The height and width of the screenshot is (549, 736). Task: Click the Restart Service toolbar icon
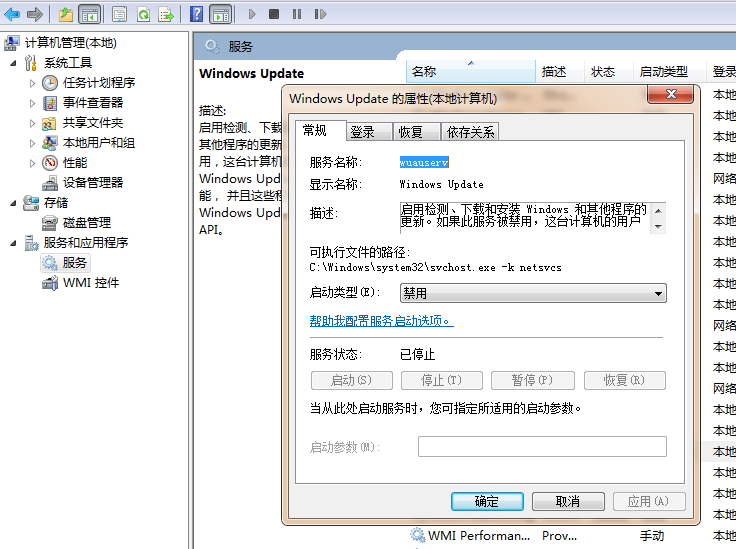coord(320,14)
